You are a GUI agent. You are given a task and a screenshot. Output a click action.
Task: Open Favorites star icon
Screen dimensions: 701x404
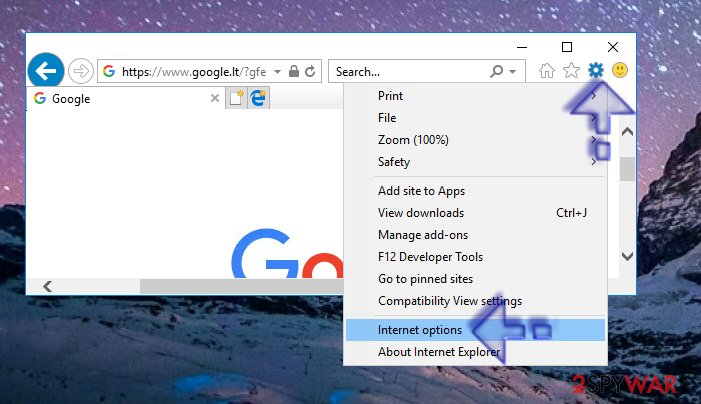571,71
